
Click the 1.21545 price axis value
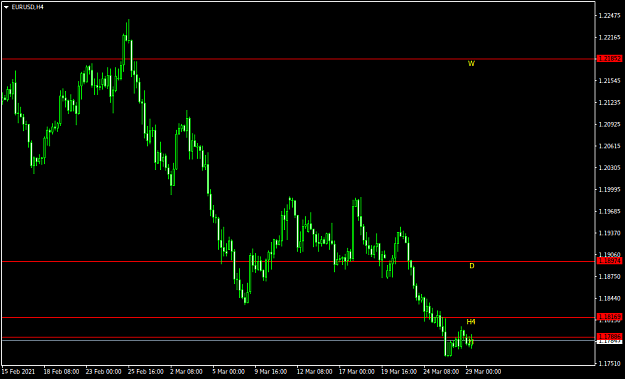pyautogui.click(x=610, y=81)
